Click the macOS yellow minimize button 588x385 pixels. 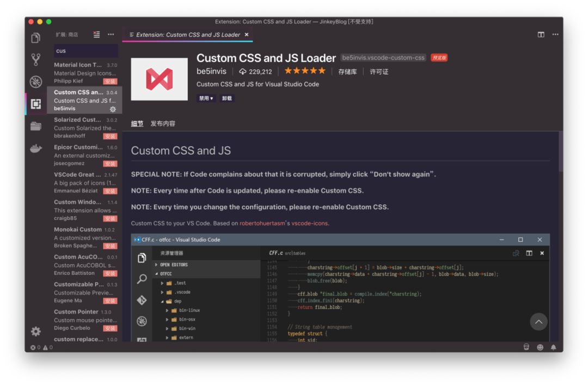pos(40,22)
